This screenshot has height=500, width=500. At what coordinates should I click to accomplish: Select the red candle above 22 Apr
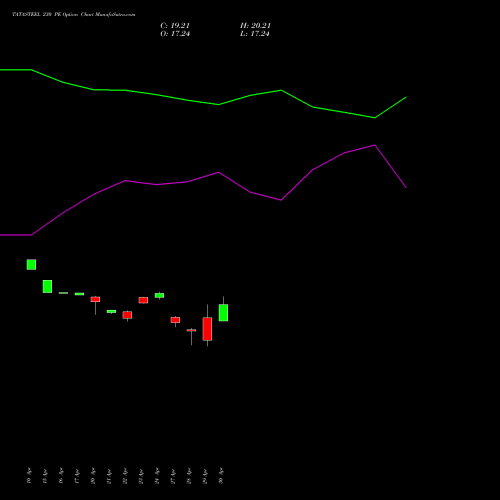[x=127, y=315]
